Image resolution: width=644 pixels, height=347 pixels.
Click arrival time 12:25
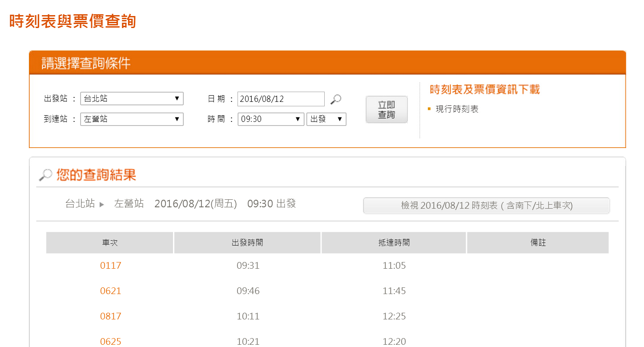(x=394, y=316)
